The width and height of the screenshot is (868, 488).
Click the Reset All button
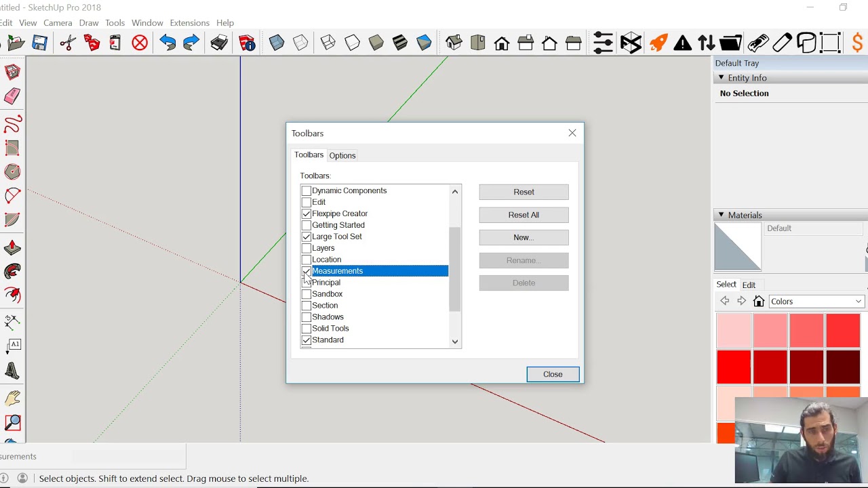(x=524, y=215)
